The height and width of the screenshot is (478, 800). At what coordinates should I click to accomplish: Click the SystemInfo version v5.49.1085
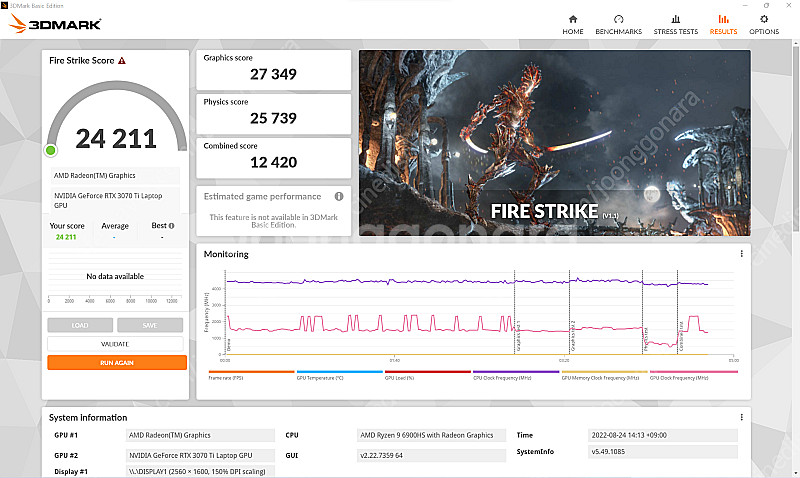(662, 451)
